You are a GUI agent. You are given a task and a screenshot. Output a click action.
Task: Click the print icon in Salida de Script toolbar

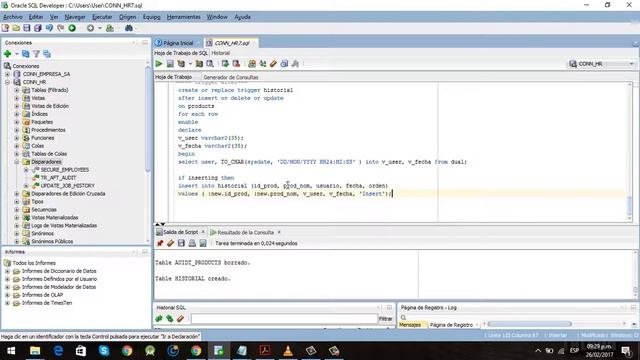(x=192, y=243)
